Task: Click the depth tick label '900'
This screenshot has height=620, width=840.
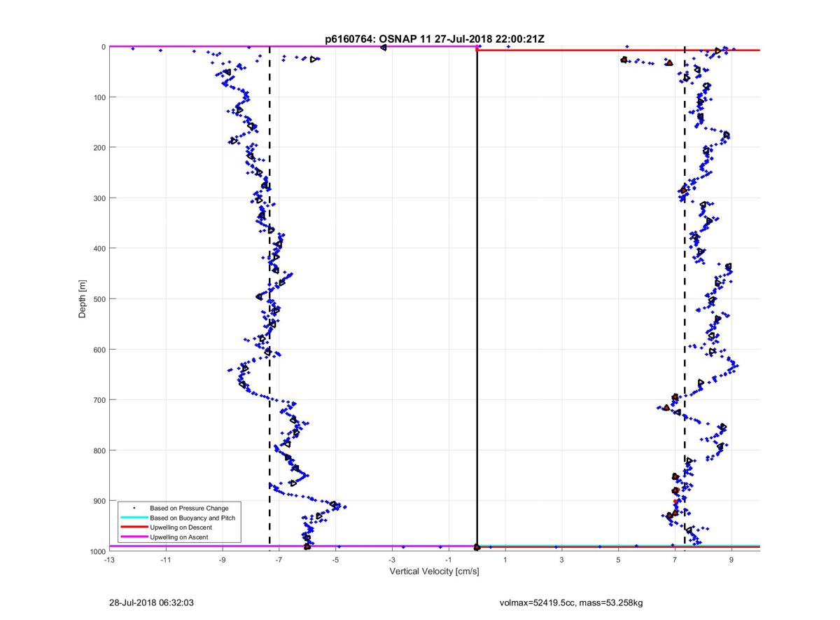Action: [x=99, y=501]
